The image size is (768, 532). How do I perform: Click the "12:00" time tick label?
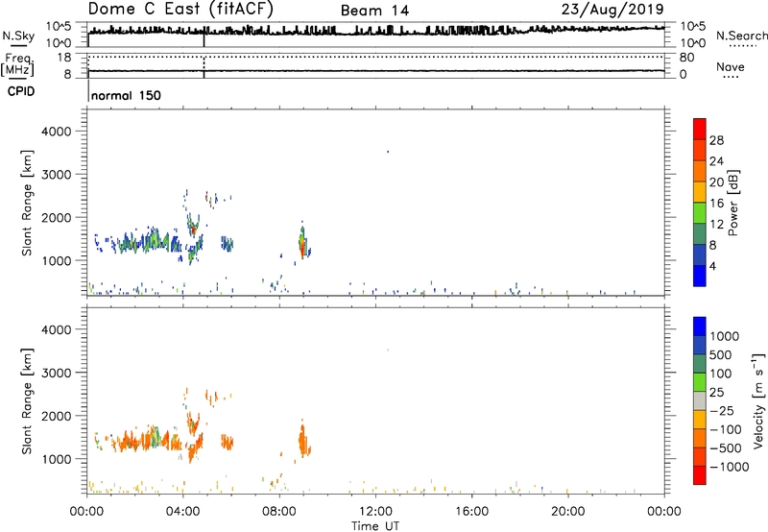pyautogui.click(x=375, y=512)
